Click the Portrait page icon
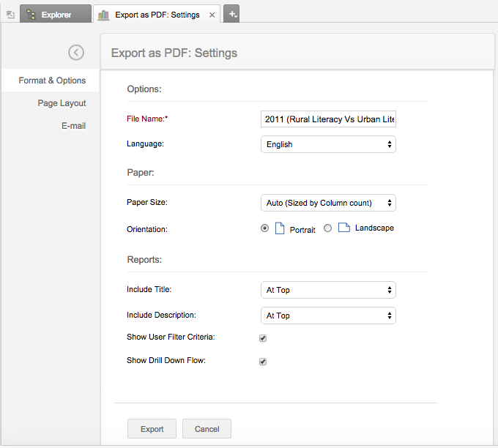 pyautogui.click(x=279, y=229)
